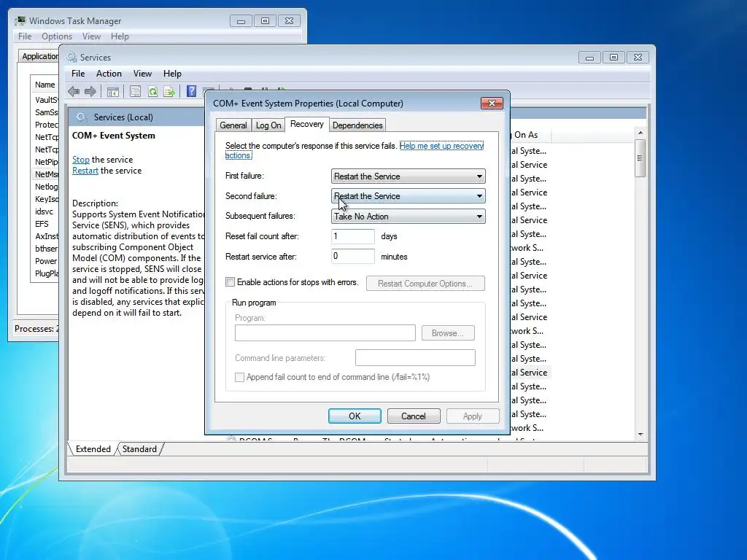
Task: Click the Name column header in Task Manager
Action: coord(44,85)
